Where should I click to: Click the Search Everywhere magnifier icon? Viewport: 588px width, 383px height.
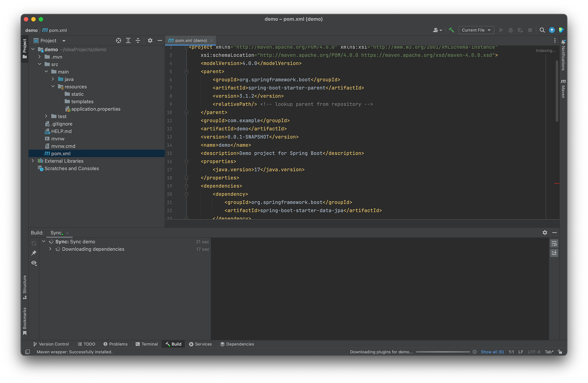pyautogui.click(x=542, y=30)
